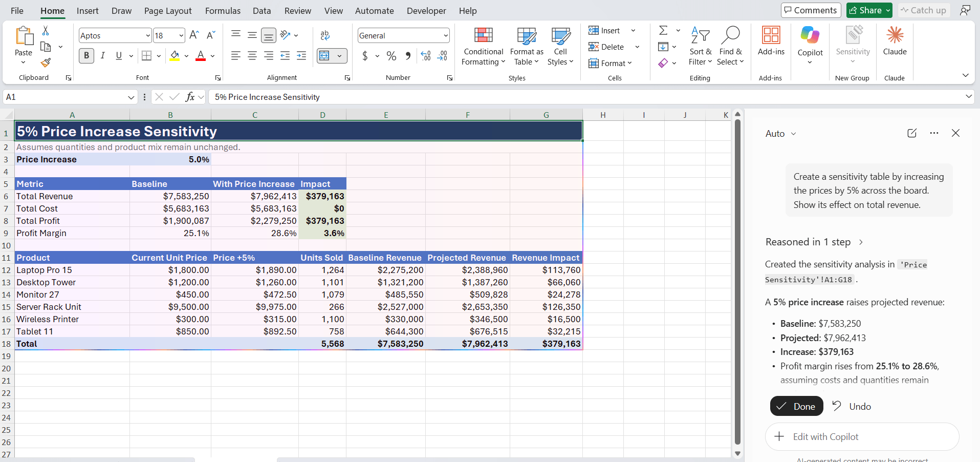This screenshot has width=980, height=462.
Task: Apply Comma Style format
Action: (408, 55)
